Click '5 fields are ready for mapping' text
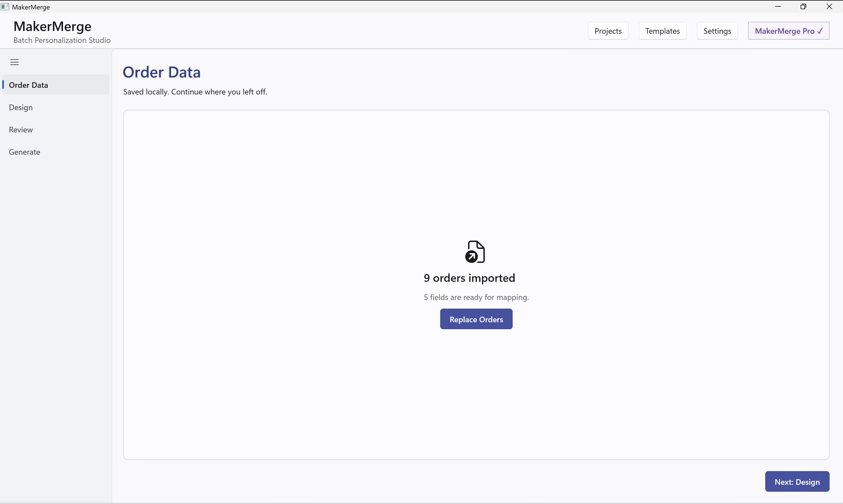 tap(476, 297)
